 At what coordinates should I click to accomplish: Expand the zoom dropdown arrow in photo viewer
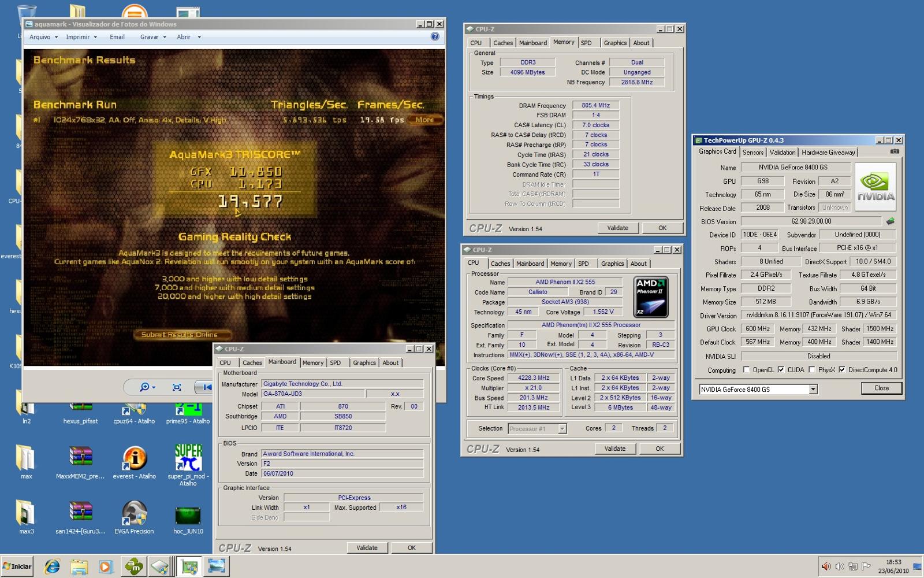point(154,387)
